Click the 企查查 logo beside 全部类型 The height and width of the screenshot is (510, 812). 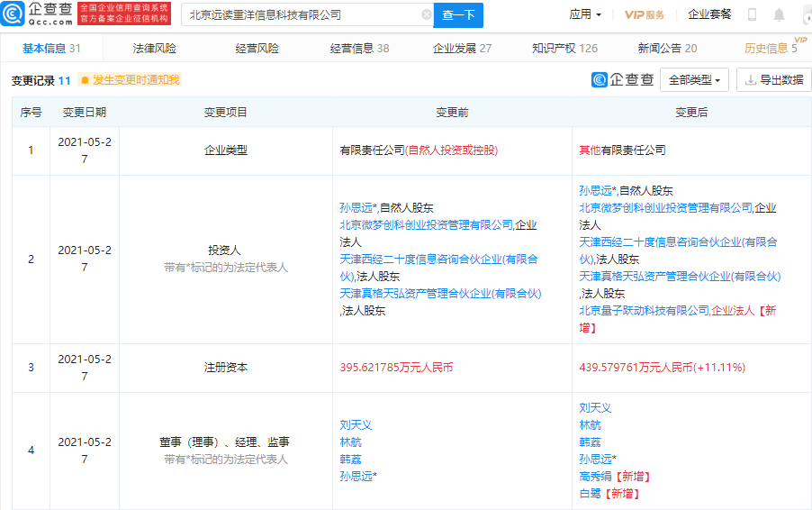[622, 79]
